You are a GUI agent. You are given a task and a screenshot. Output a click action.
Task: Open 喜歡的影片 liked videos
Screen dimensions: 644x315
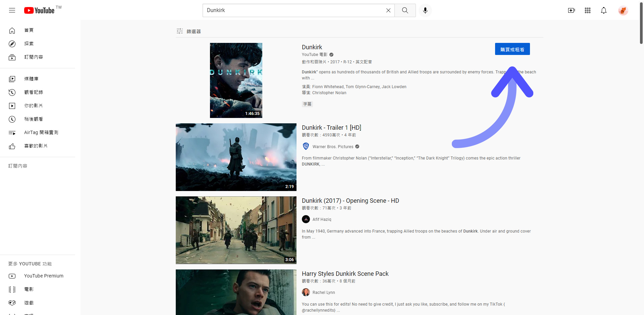pos(38,146)
